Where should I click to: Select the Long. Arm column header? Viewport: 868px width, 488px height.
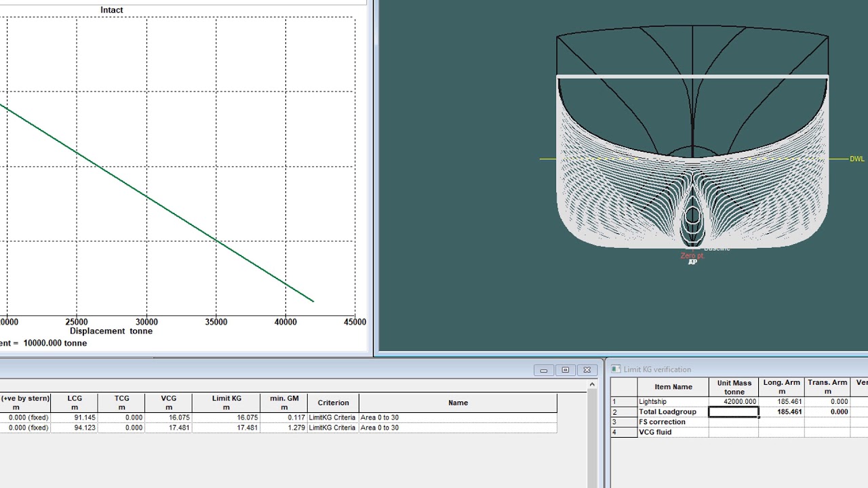781,387
